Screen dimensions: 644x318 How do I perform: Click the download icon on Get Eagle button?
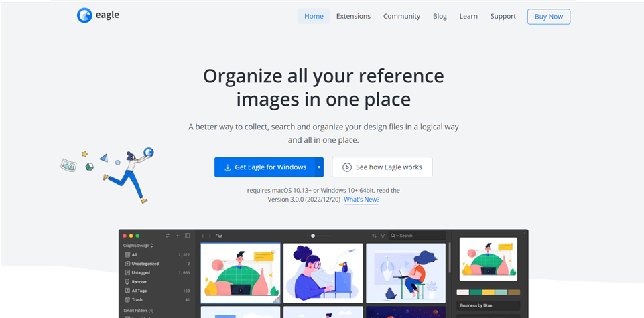[228, 167]
